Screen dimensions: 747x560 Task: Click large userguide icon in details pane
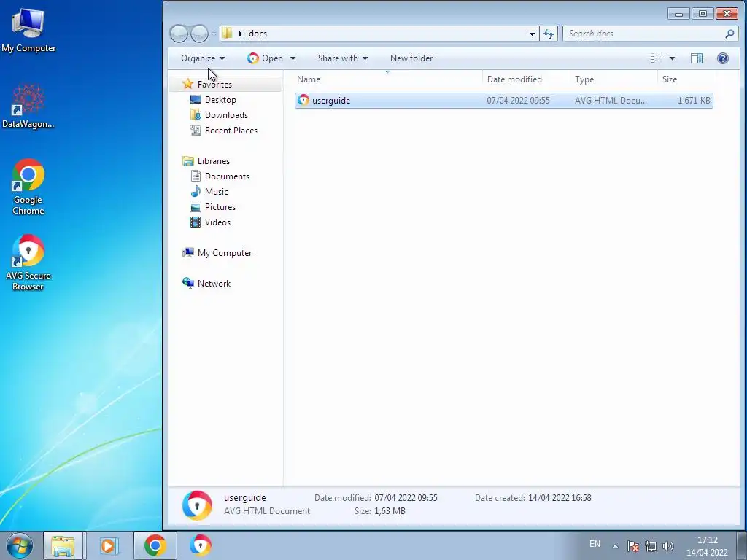(197, 505)
